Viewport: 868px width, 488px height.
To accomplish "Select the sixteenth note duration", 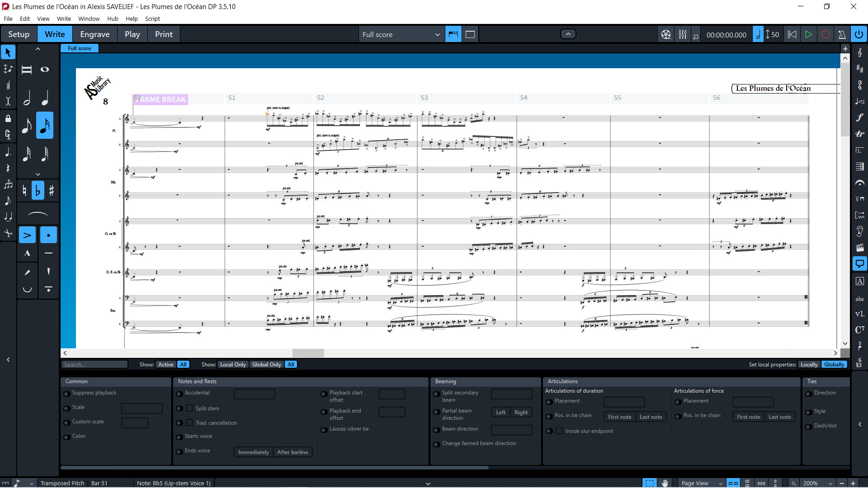I will (x=45, y=125).
